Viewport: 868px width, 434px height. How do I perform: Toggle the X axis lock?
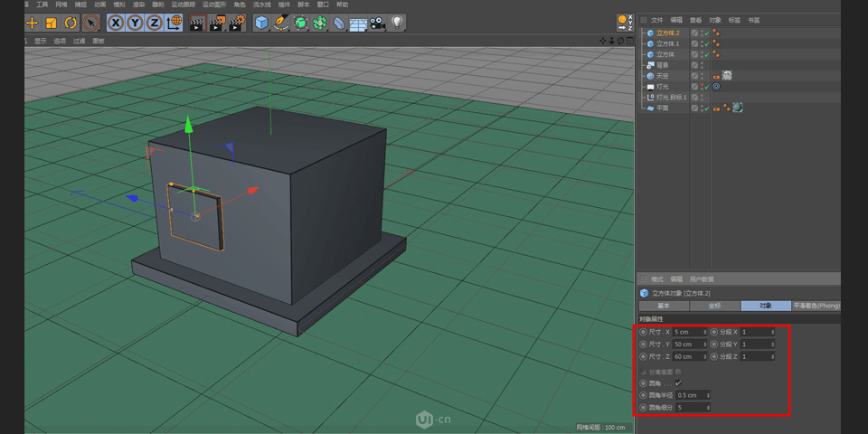[x=117, y=23]
